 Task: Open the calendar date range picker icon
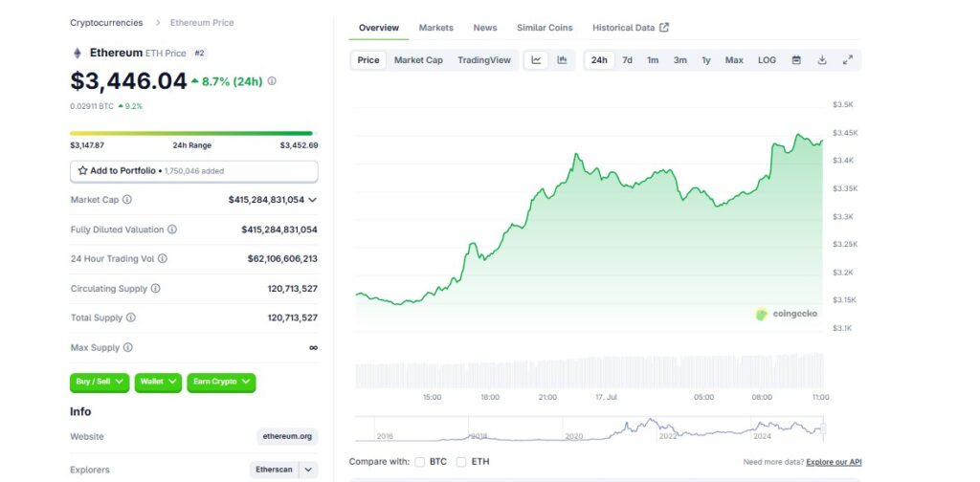pyautogui.click(x=796, y=60)
